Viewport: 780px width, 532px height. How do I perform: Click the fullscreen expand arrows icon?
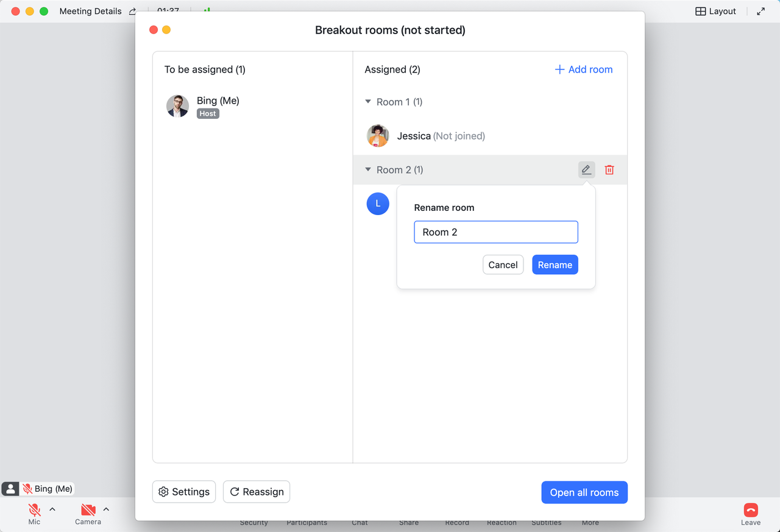click(761, 12)
